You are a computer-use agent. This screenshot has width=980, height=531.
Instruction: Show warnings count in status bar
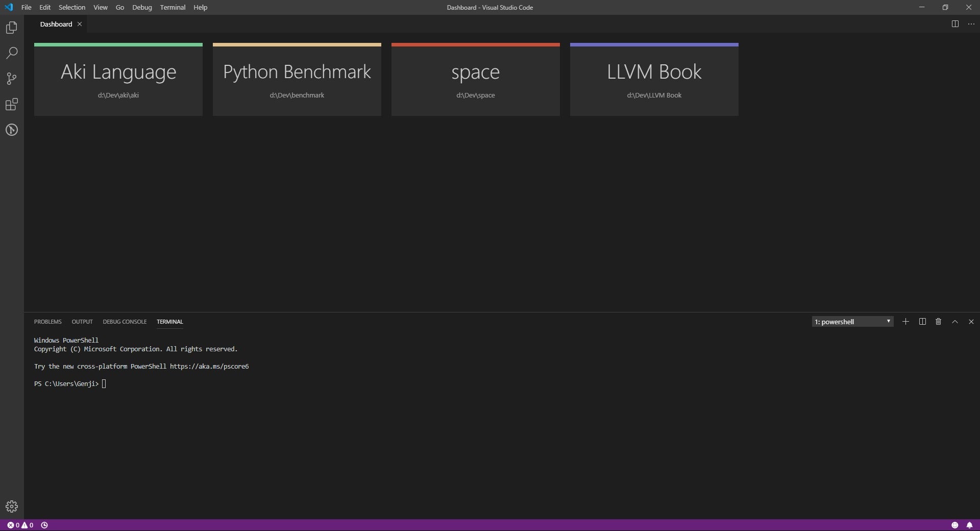point(28,525)
